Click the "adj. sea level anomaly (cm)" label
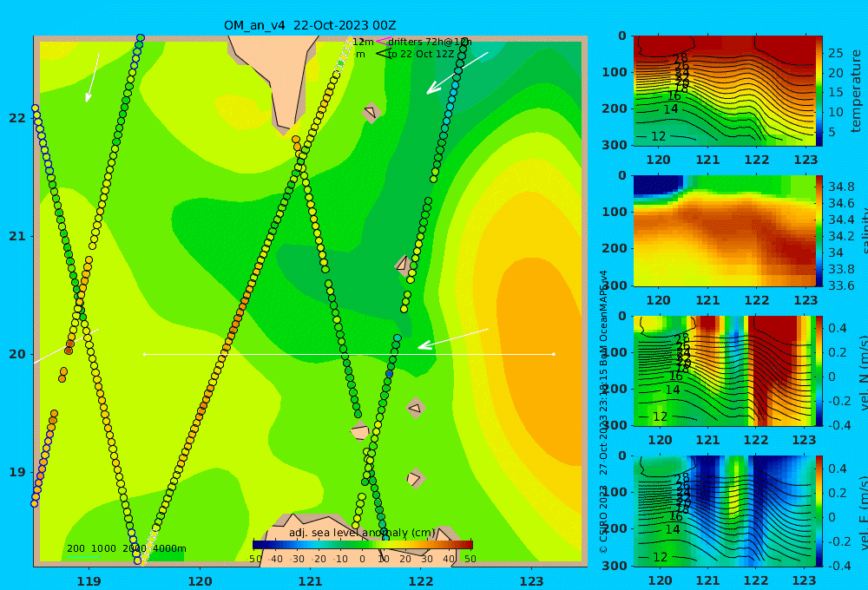This screenshot has width=868, height=590. tap(362, 533)
